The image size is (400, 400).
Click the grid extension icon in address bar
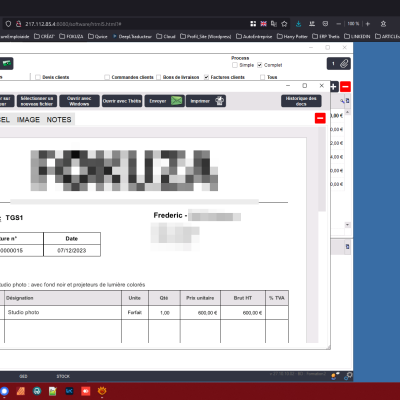(253, 24)
